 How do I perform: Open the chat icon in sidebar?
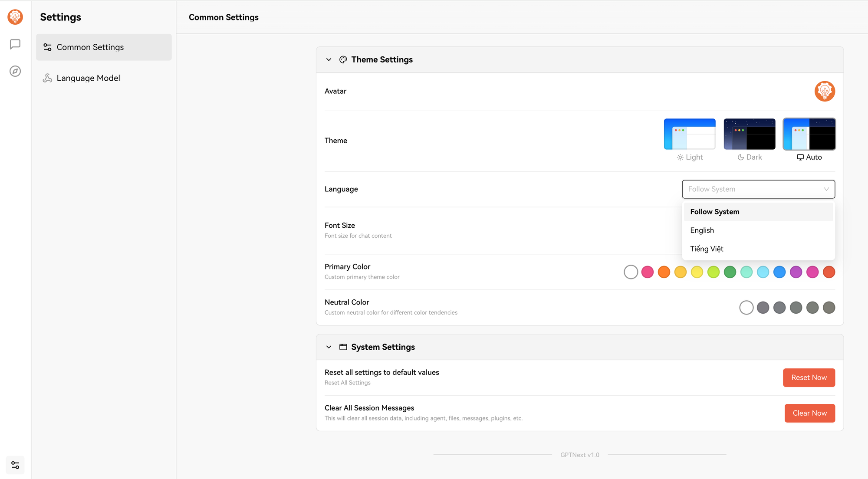pos(15,44)
